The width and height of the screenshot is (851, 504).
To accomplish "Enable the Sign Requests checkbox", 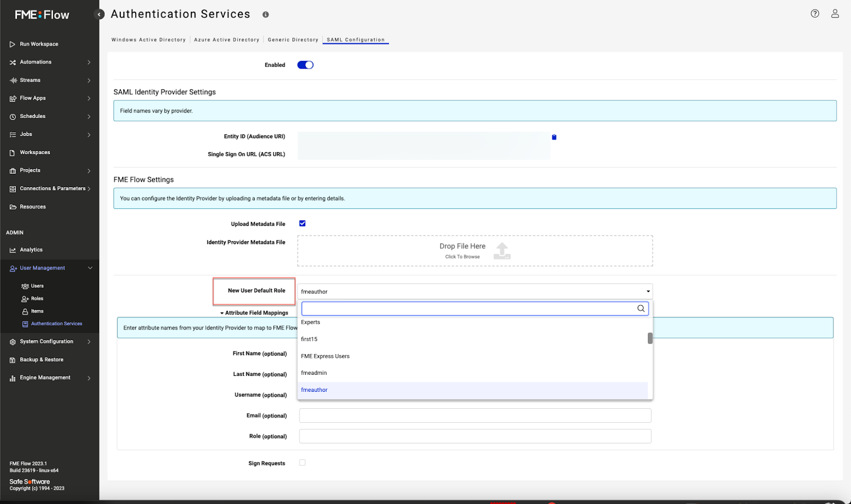I will (302, 463).
